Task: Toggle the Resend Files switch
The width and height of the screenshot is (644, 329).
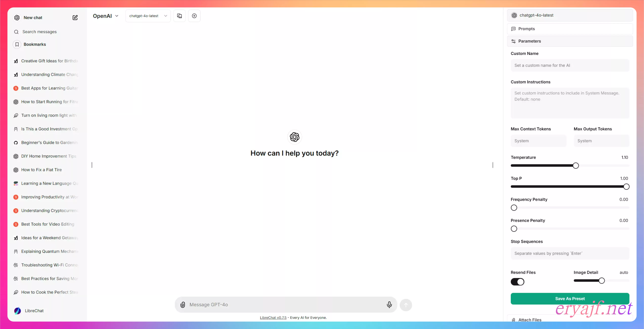Action: pos(517,282)
